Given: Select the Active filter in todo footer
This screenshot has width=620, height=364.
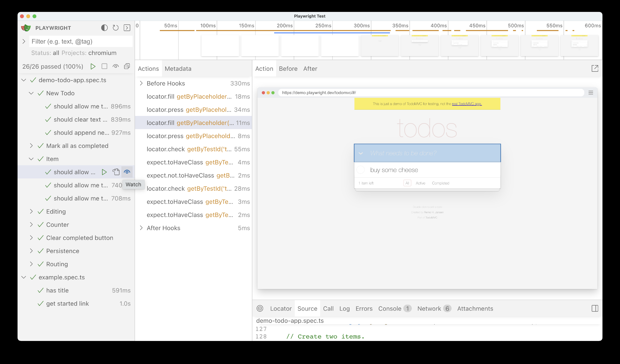Looking at the screenshot, I should 420,183.
